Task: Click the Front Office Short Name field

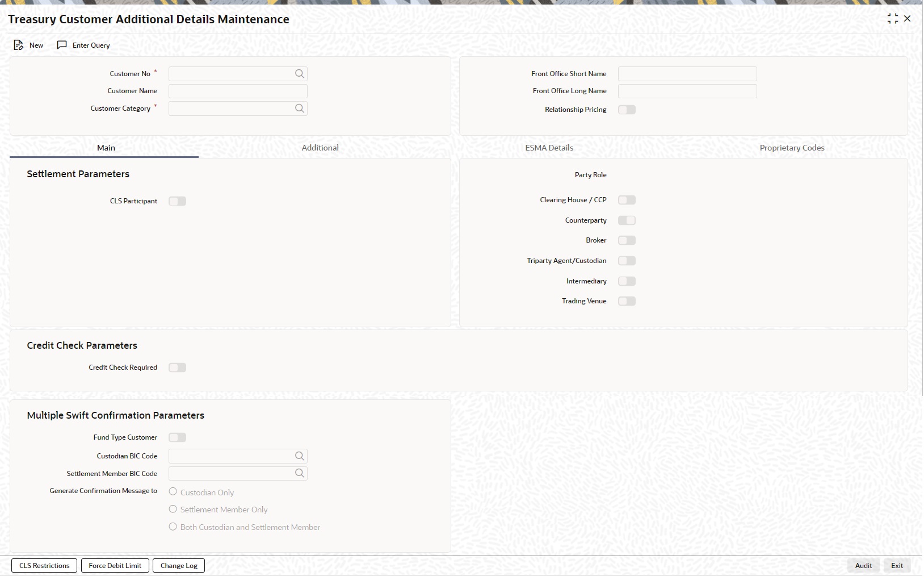Action: 687,74
